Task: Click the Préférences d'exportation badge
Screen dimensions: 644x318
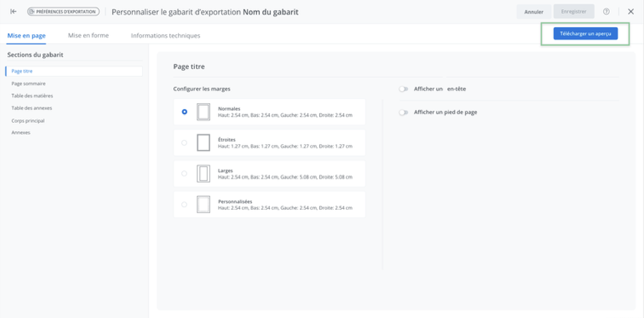Action: click(x=63, y=11)
